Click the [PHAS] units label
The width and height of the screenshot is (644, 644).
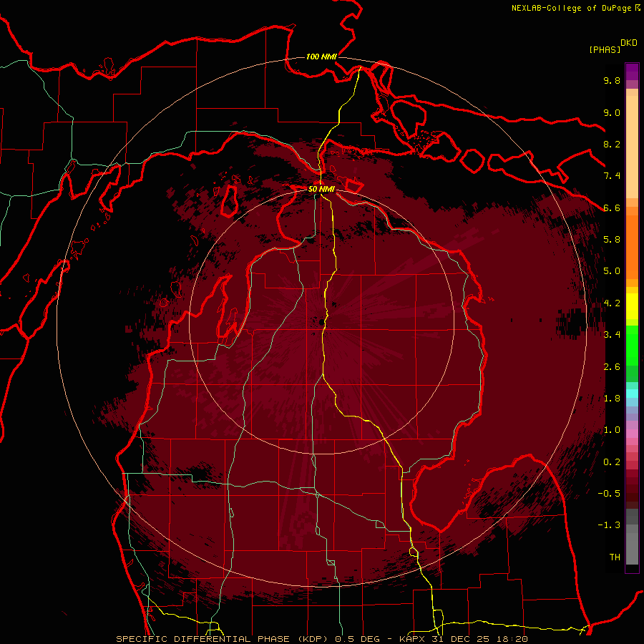[x=605, y=49]
